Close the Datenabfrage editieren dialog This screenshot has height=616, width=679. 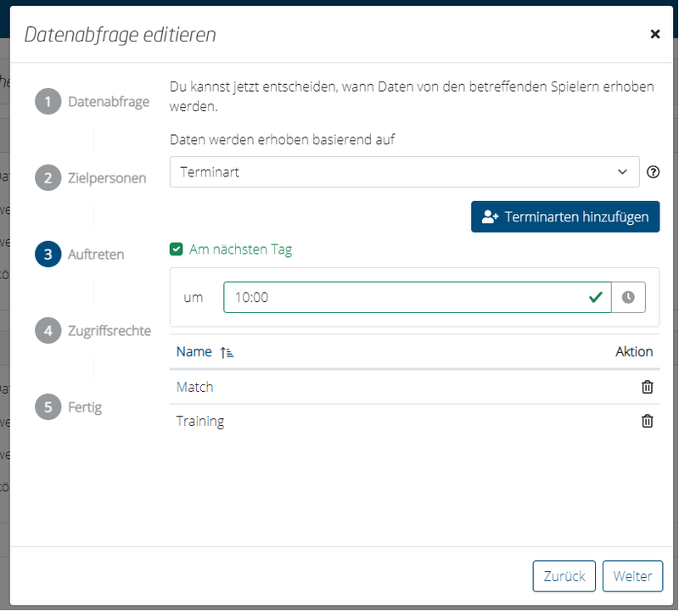[x=654, y=34]
